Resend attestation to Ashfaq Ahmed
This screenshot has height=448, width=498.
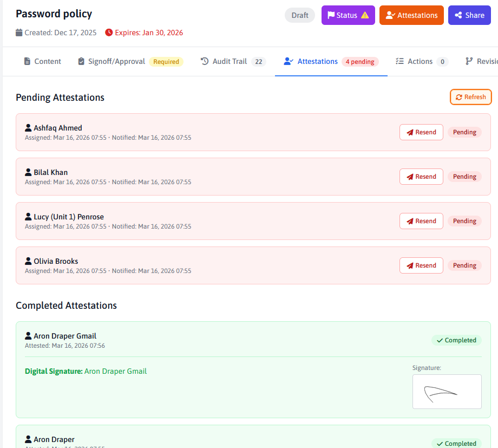click(x=421, y=132)
